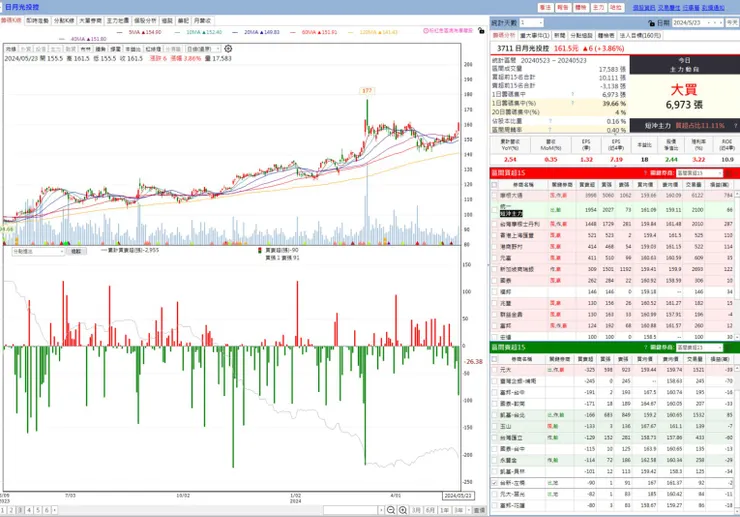The image size is (740, 517).
Task: Toggle the lock icon above the K-line chart
Action: 481,31
